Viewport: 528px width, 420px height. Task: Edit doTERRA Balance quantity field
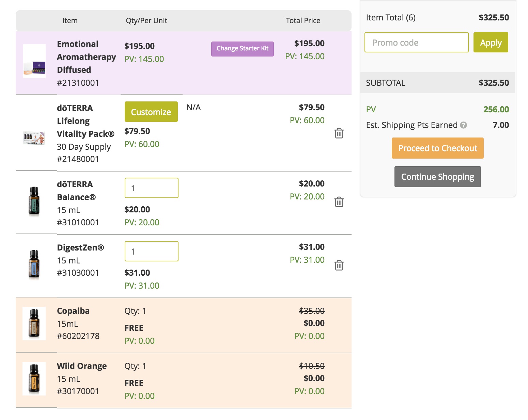tap(152, 188)
